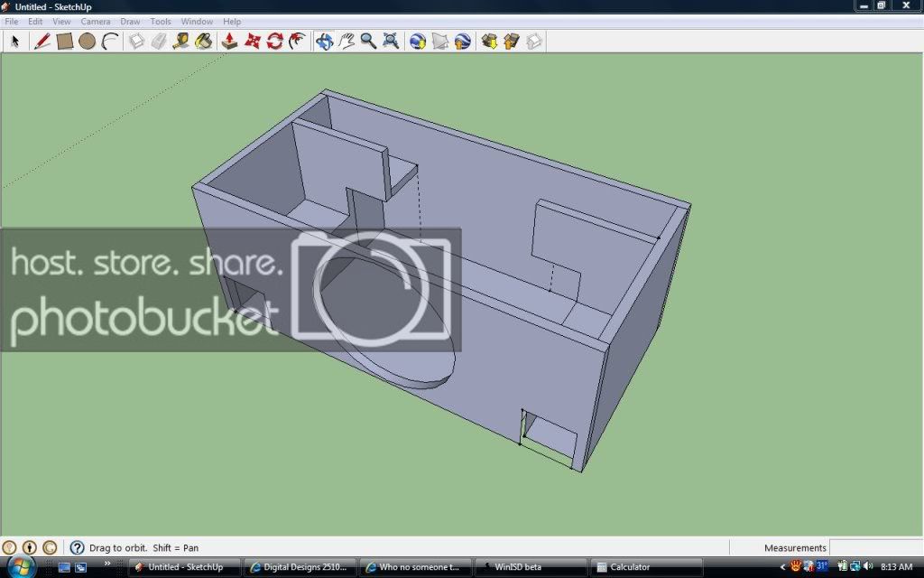Open the Window menu
Screen dimensions: 924x578
[197, 22]
